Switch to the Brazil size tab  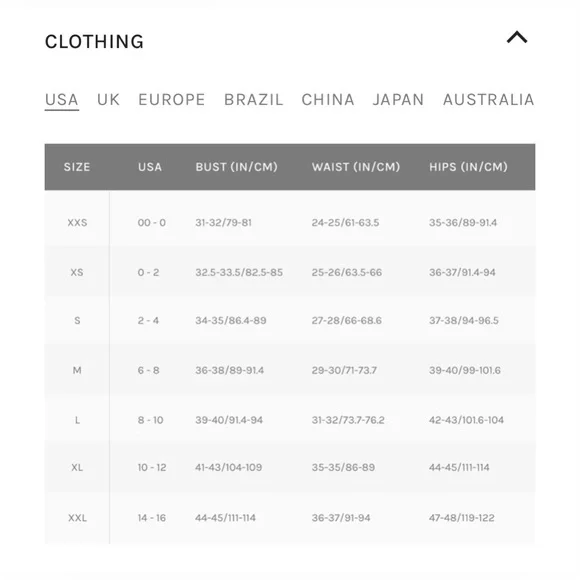click(253, 100)
